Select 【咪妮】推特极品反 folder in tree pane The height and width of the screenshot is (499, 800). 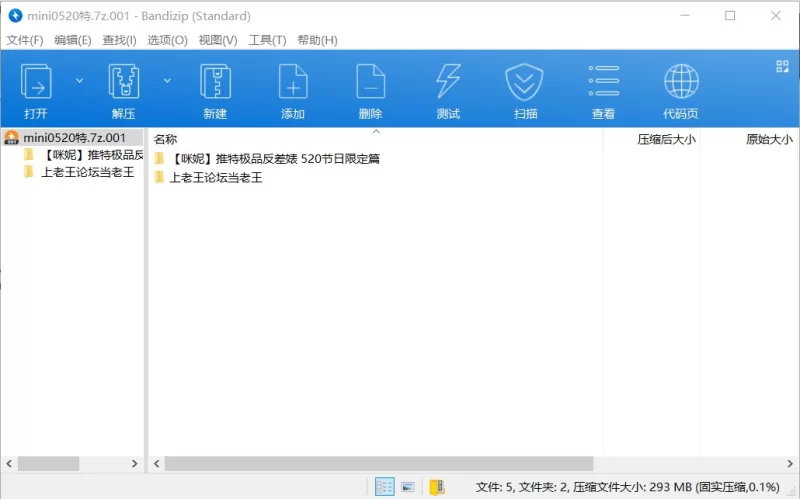click(x=92, y=155)
